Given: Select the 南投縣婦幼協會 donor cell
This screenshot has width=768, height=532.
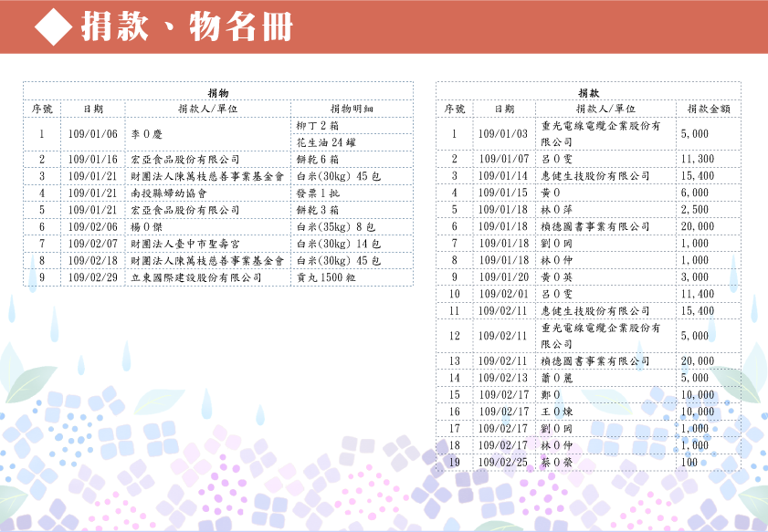Looking at the screenshot, I should point(169,193).
